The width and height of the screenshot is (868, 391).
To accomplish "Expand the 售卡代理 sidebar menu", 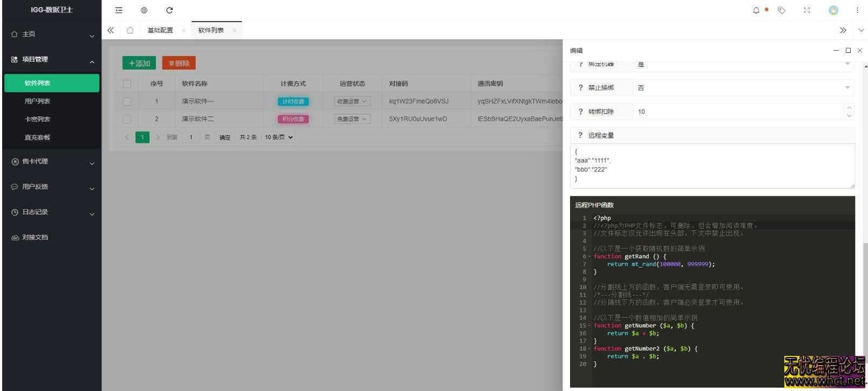I will 52,161.
